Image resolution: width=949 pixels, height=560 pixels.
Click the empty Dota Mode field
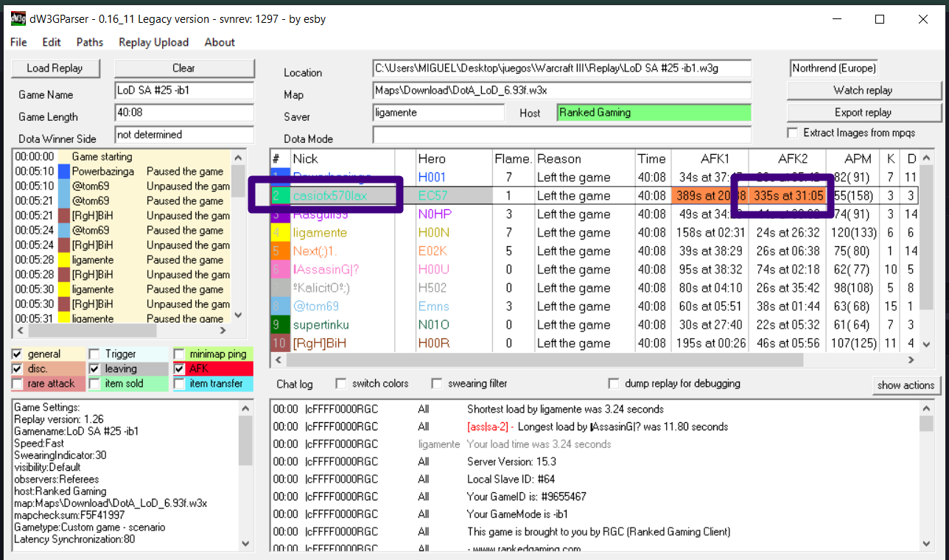(x=562, y=135)
